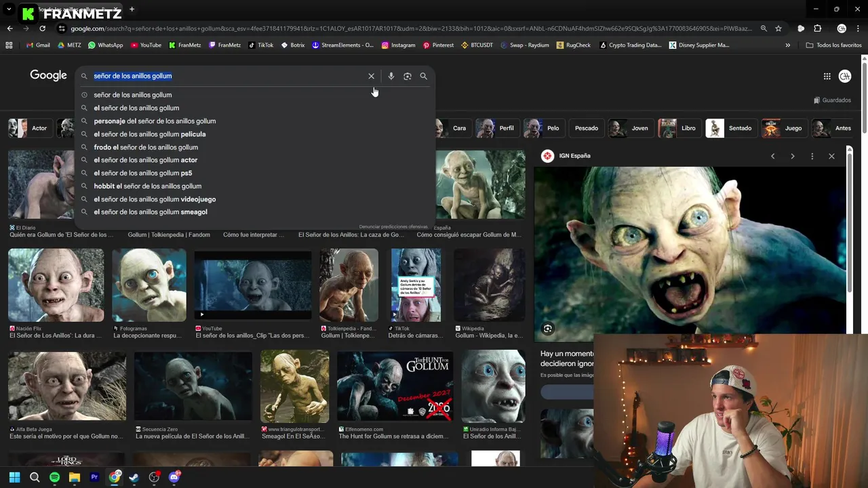Open Premiere Pro from the taskbar
The width and height of the screenshot is (868, 488).
pyautogui.click(x=94, y=477)
